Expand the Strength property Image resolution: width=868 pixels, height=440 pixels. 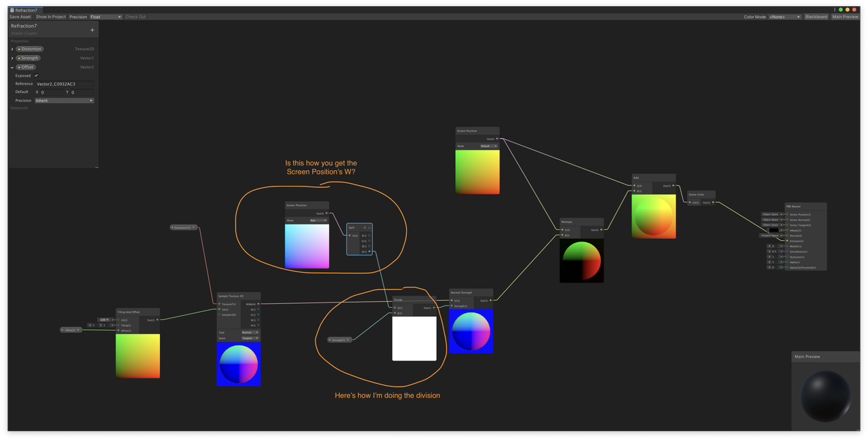click(12, 58)
